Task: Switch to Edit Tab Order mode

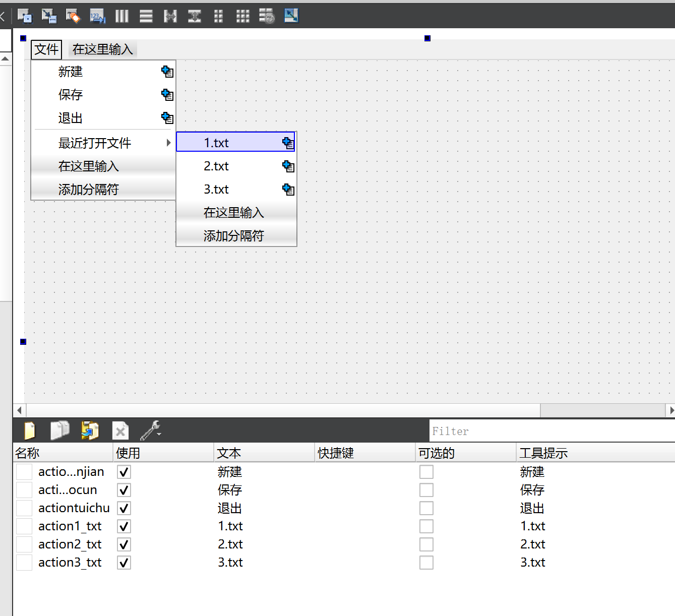Action: (97, 16)
